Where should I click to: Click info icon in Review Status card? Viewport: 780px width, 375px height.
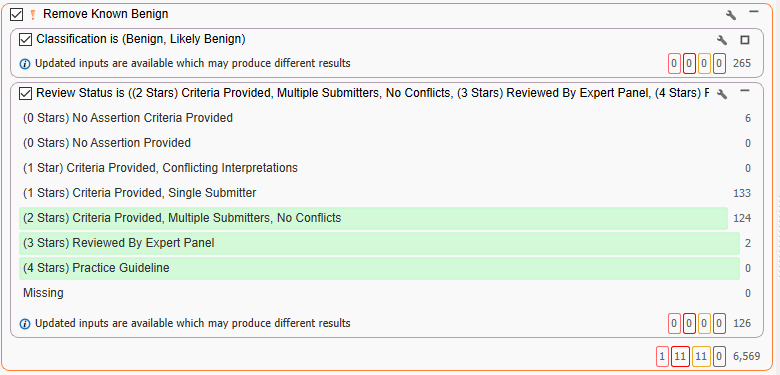tap(25, 324)
